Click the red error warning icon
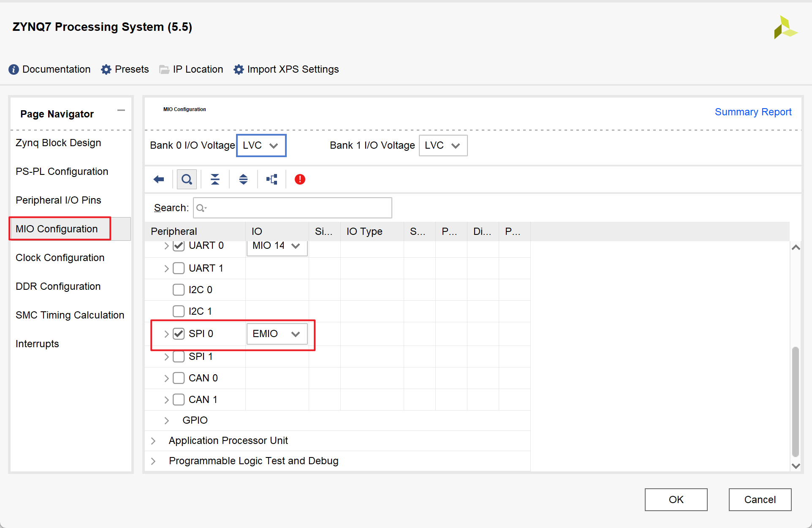812x528 pixels. pos(300,180)
